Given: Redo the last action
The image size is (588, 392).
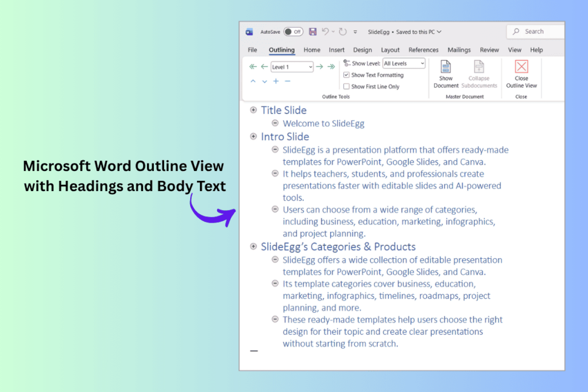Looking at the screenshot, I should tap(342, 32).
